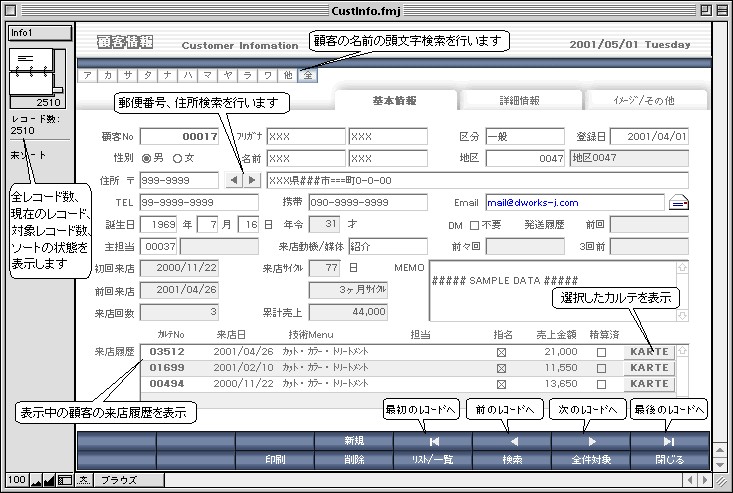Switch to the イメージ/その他 tab
Image resolution: width=733 pixels, height=493 pixels.
(x=644, y=100)
